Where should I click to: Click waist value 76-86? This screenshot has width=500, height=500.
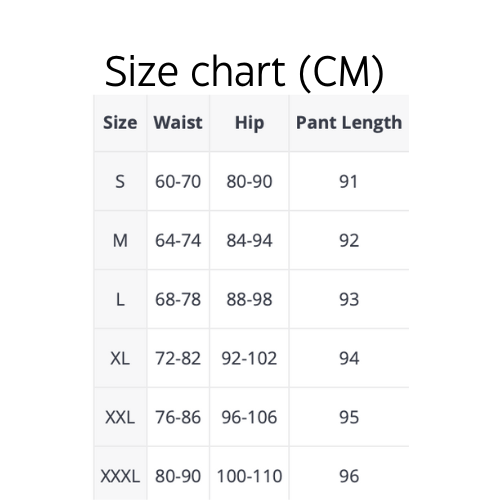pyautogui.click(x=178, y=417)
